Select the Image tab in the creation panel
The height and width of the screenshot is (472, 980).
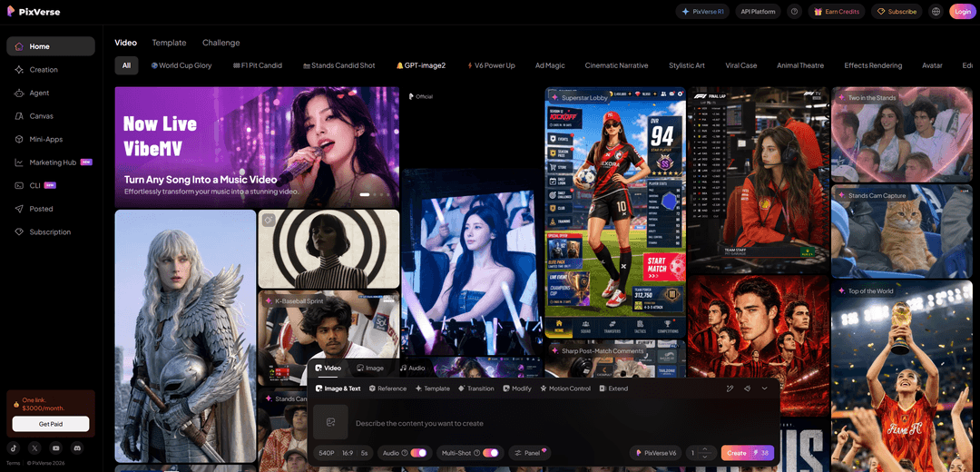tap(370, 369)
